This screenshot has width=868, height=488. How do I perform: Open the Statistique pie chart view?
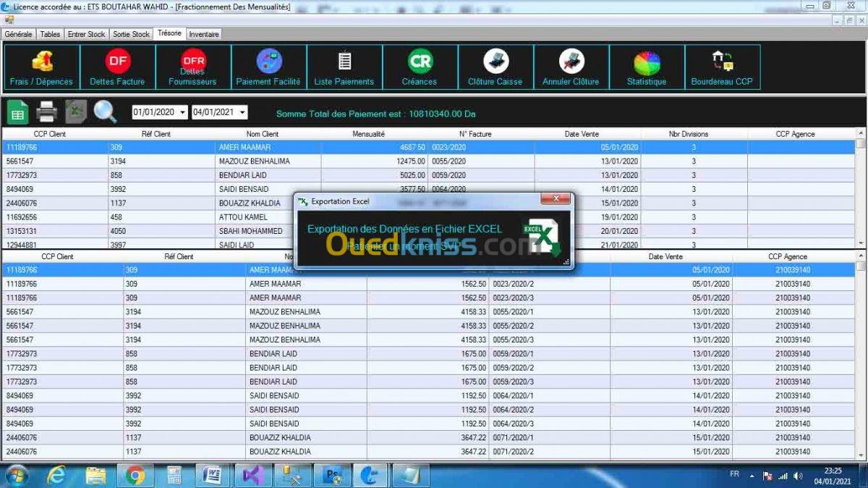pyautogui.click(x=647, y=67)
